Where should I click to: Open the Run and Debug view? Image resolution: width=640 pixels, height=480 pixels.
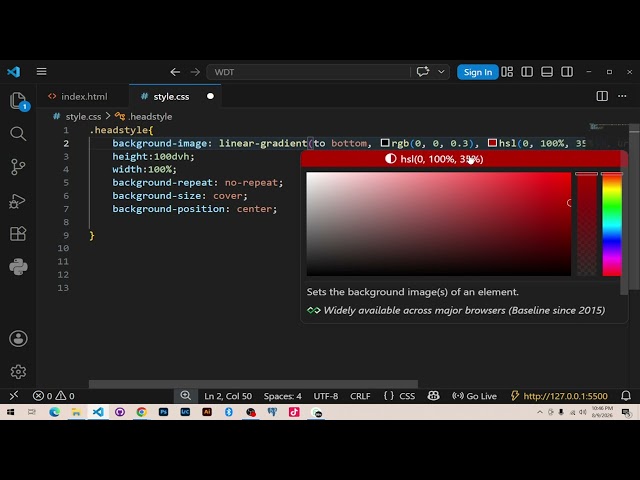[x=18, y=201]
